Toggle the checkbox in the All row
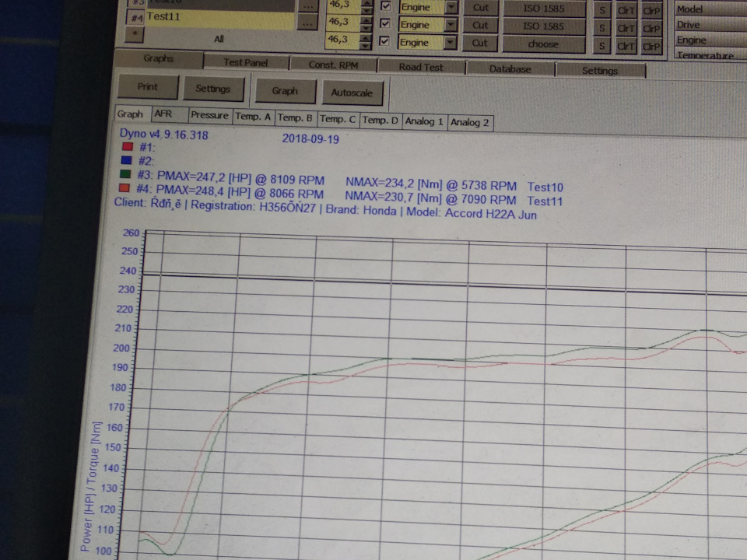The image size is (747, 560). pos(384,41)
